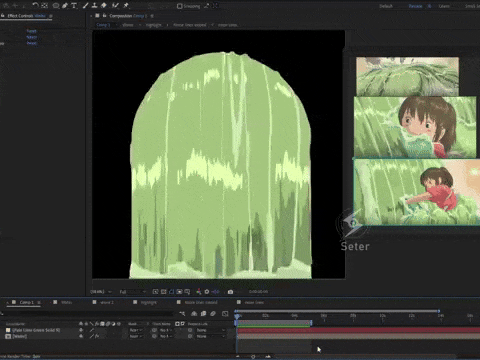Screen dimensions: 480x360
Task: Enable the Snapping checkbox
Action: [x=180, y=6]
